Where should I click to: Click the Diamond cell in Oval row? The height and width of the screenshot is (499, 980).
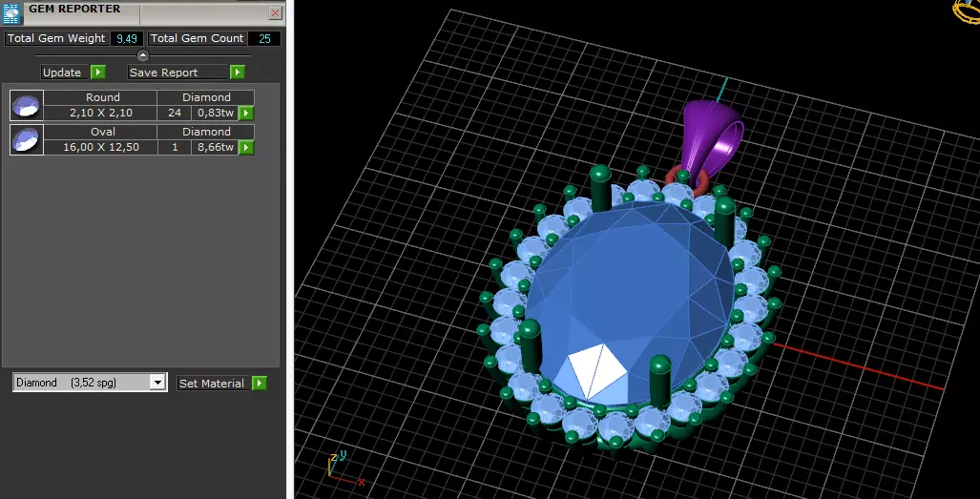205,132
